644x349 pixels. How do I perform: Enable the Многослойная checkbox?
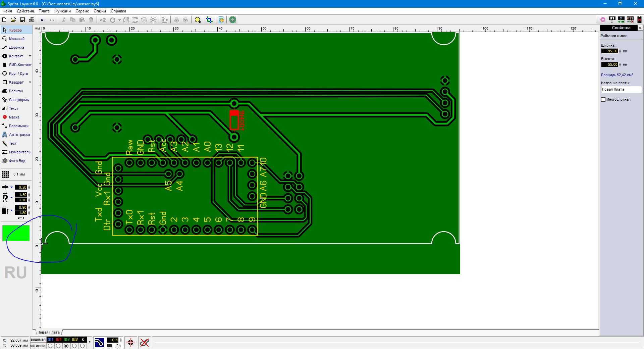coord(603,99)
